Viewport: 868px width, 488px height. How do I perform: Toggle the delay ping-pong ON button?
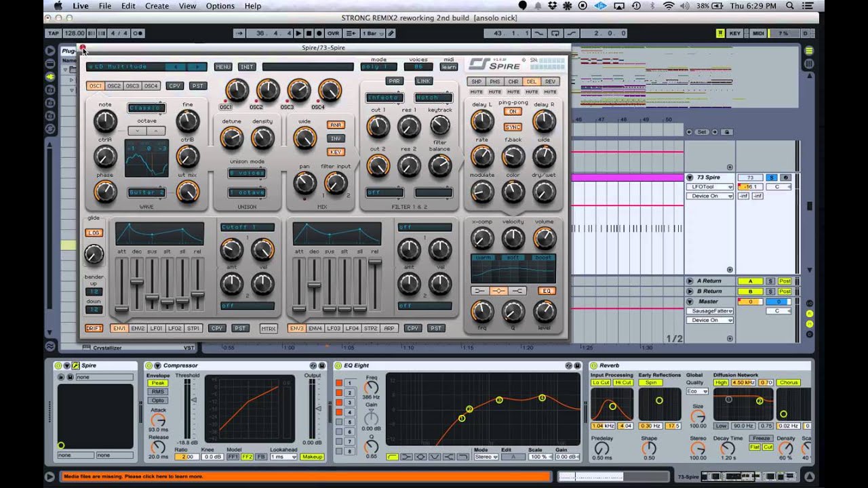513,112
